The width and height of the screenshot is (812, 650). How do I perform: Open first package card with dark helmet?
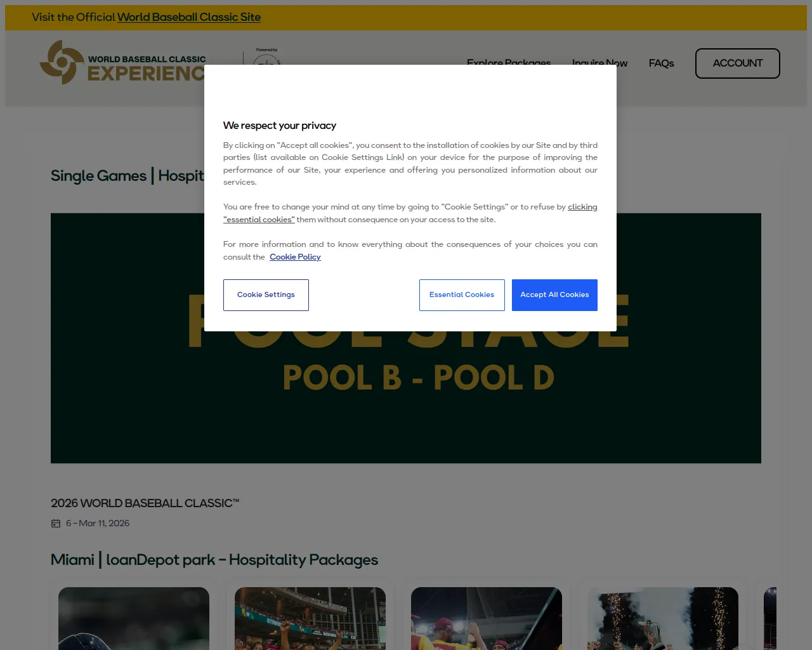coord(134,618)
